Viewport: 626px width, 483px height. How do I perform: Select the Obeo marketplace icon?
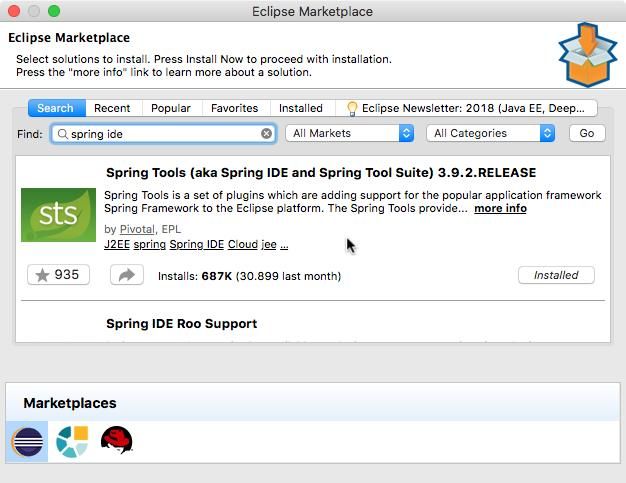(x=72, y=440)
